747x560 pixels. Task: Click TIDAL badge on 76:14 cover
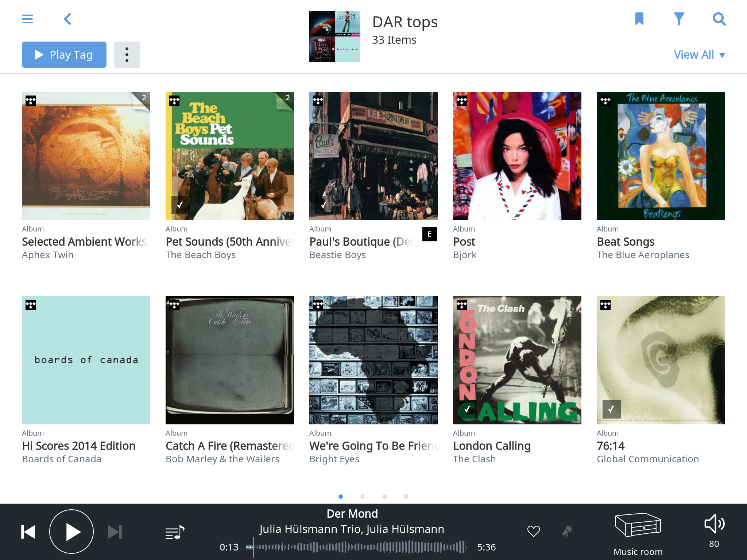[605, 305]
